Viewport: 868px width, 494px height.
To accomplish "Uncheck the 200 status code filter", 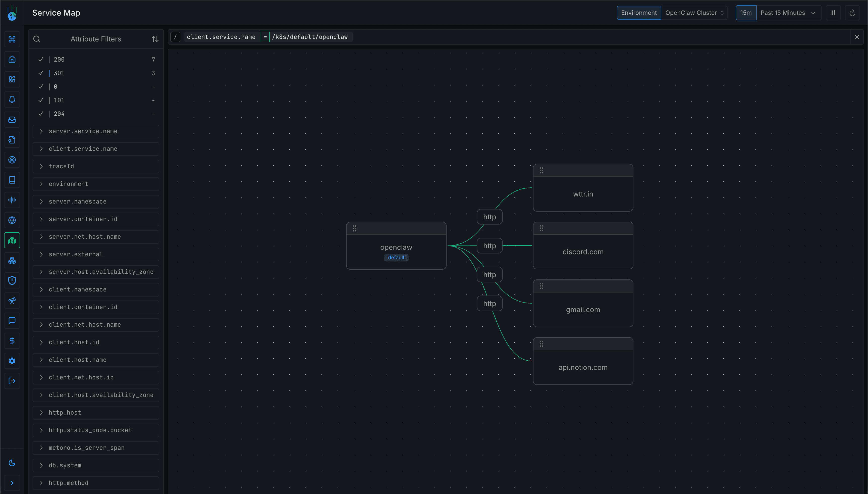I will [x=41, y=59].
